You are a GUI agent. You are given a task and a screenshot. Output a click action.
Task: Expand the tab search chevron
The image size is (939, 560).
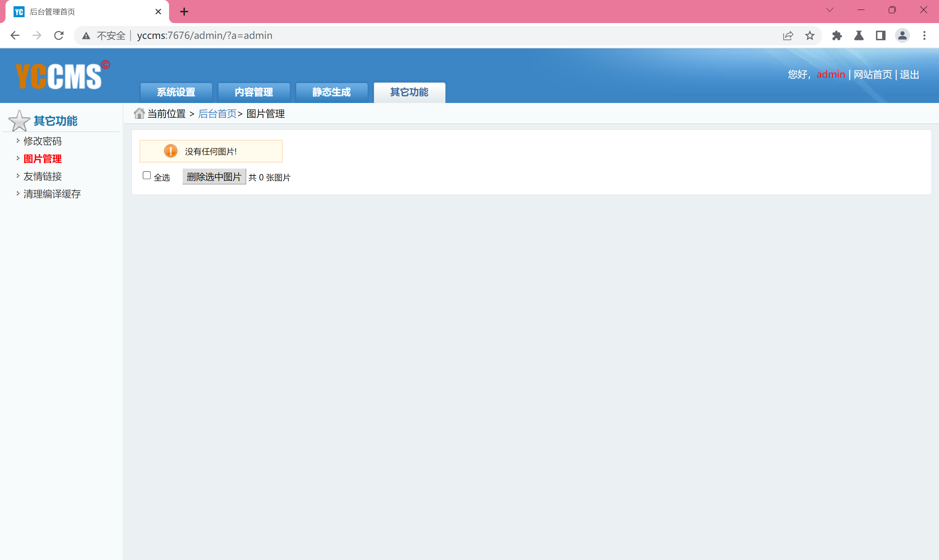click(x=829, y=10)
